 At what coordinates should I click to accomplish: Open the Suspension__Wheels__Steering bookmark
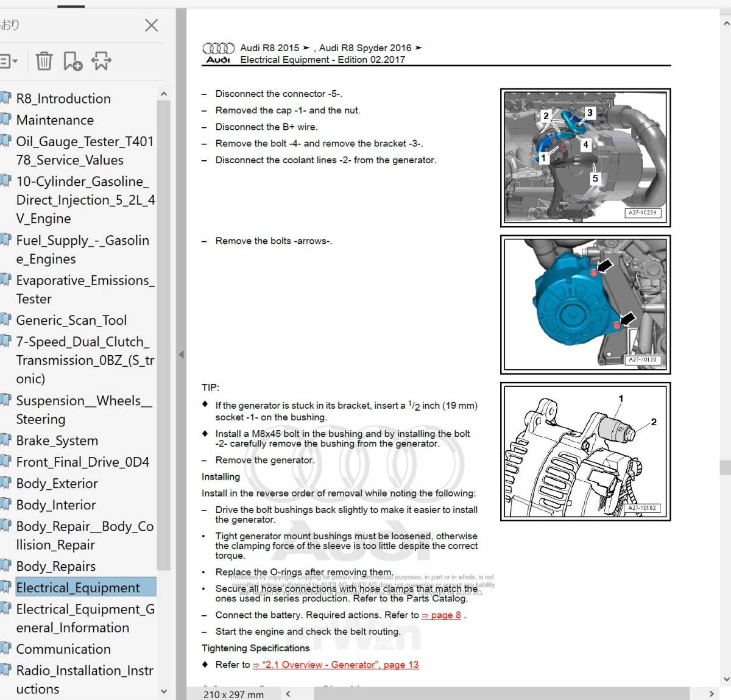coord(84,410)
